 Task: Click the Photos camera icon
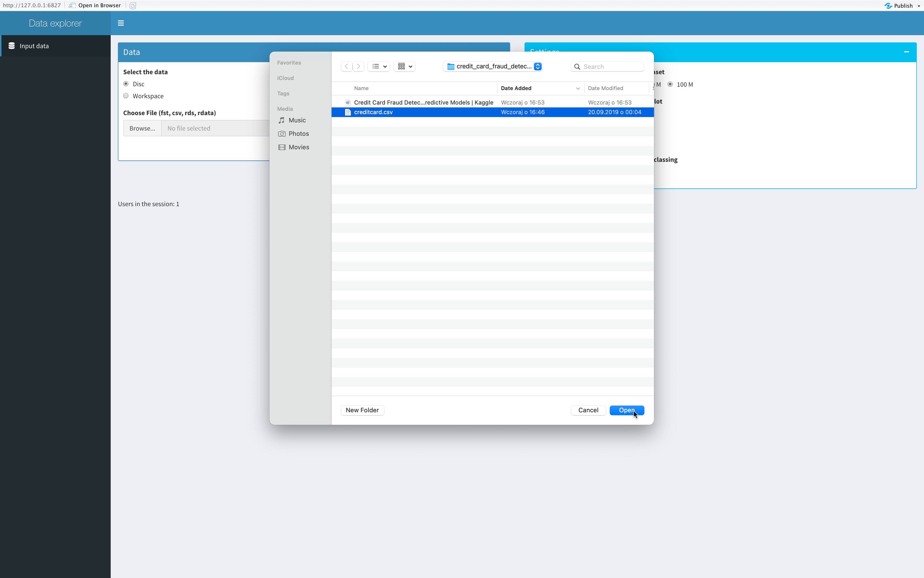282,134
